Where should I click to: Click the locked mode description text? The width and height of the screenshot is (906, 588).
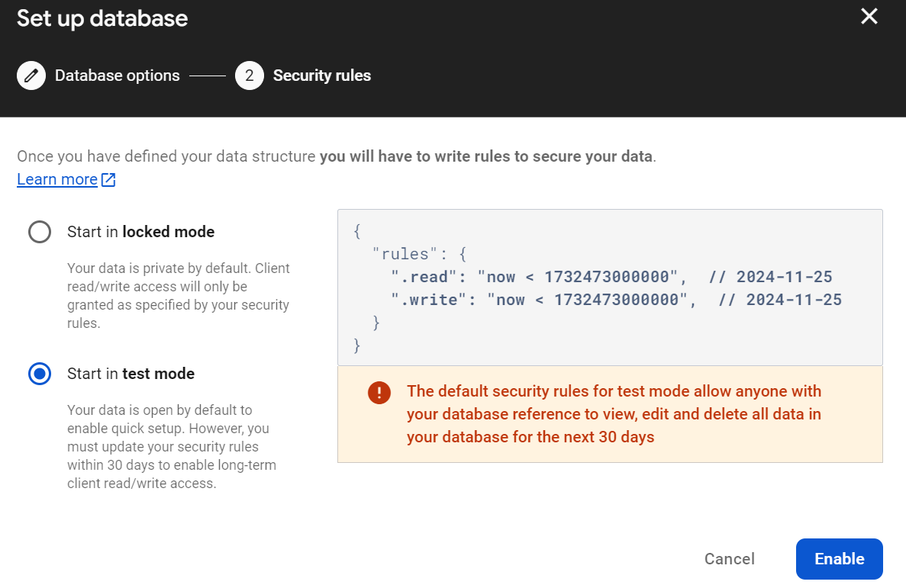pyautogui.click(x=178, y=296)
